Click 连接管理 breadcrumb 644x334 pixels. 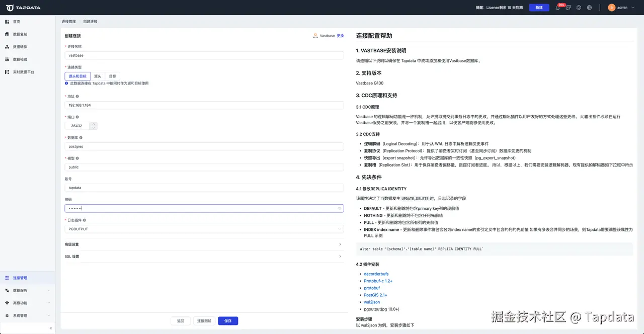[x=69, y=22]
